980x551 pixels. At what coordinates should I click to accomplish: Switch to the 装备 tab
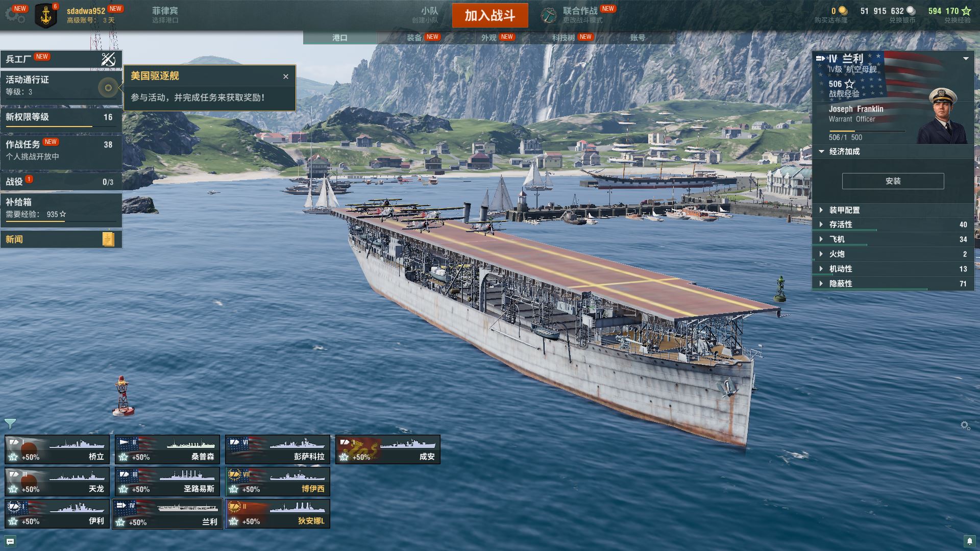tap(414, 38)
